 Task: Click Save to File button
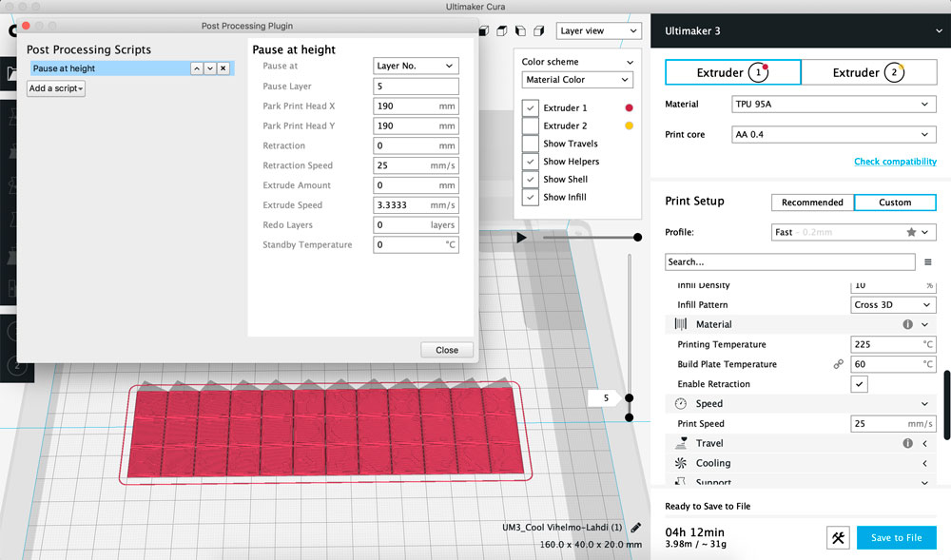[896, 537]
